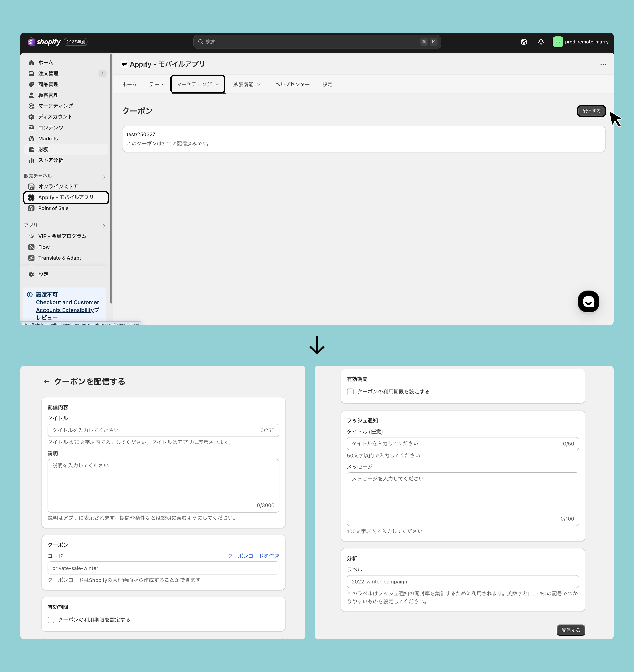Open the ヘルプセンター tab
The height and width of the screenshot is (672, 634).
[292, 85]
